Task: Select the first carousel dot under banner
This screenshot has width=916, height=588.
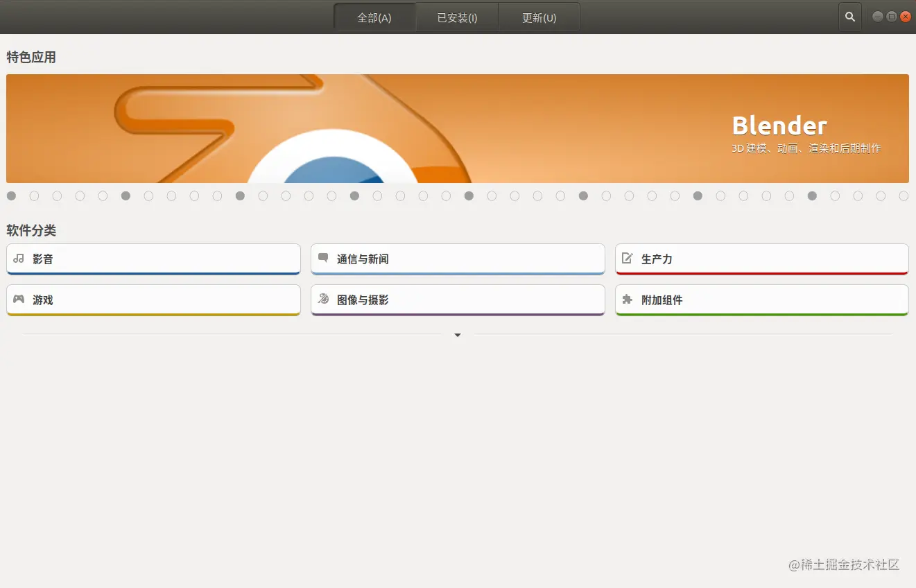Action: click(11, 196)
